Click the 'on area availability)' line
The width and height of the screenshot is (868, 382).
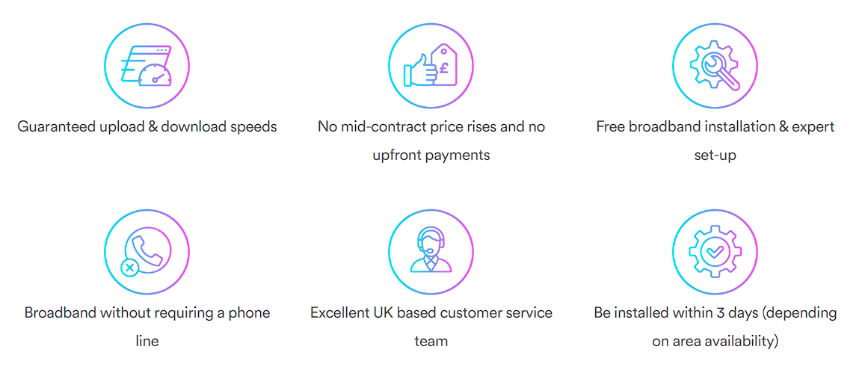pyautogui.click(x=715, y=342)
